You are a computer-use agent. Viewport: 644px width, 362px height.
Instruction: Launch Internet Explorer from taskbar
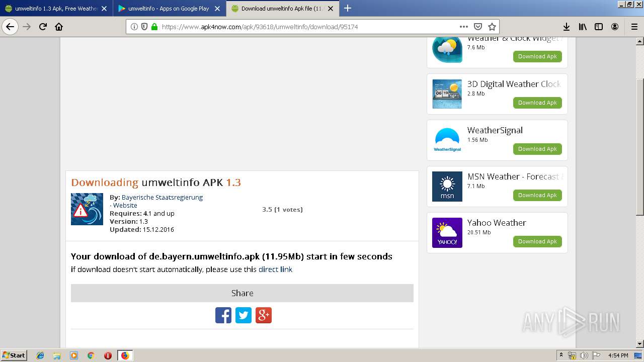tap(40, 355)
